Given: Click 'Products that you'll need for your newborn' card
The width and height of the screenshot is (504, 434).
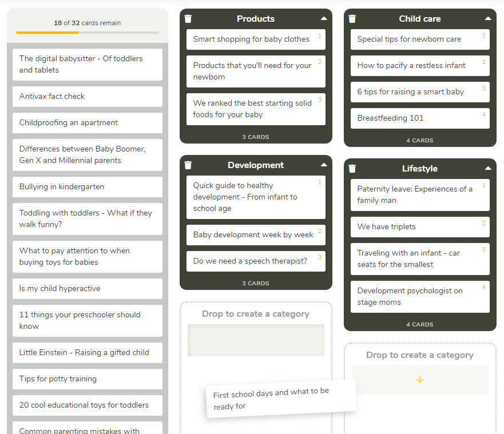Looking at the screenshot, I should click(256, 71).
